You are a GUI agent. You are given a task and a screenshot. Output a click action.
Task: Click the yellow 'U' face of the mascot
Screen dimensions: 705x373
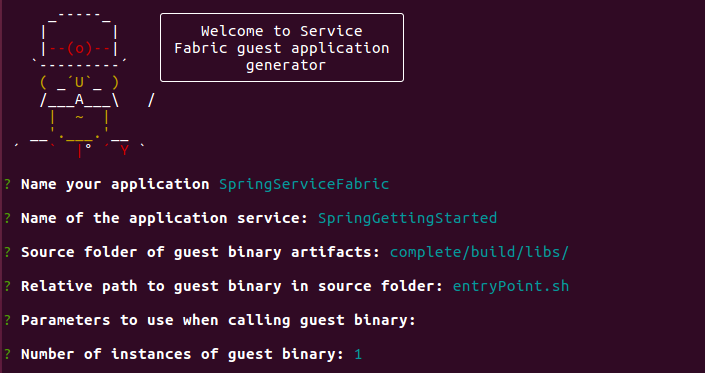[x=80, y=83]
